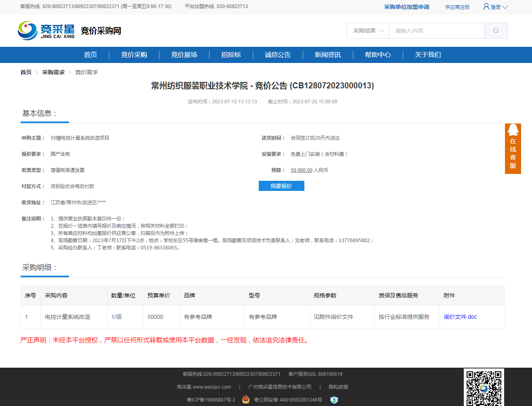Click the QR code image in the footer
532x406 pixels.
pyautogui.click(x=484, y=387)
